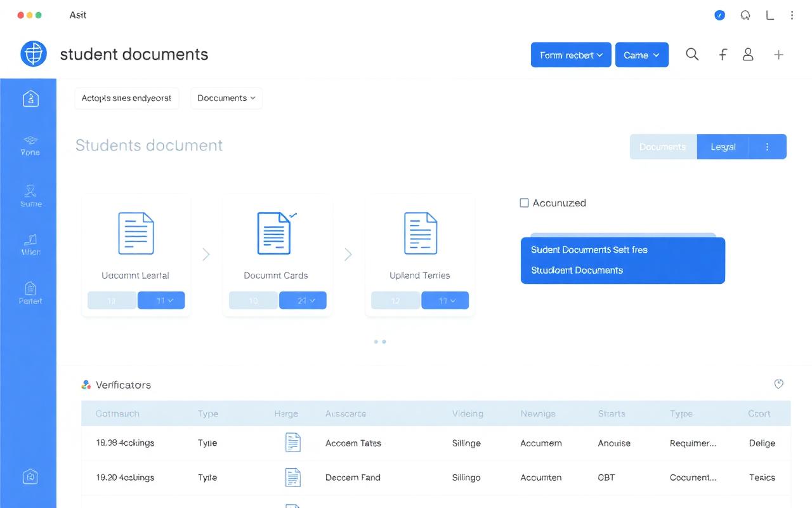Viewport: 812px width, 508px height.
Task: Click chevron between Documnt Cards and Upland Terries
Action: [348, 255]
